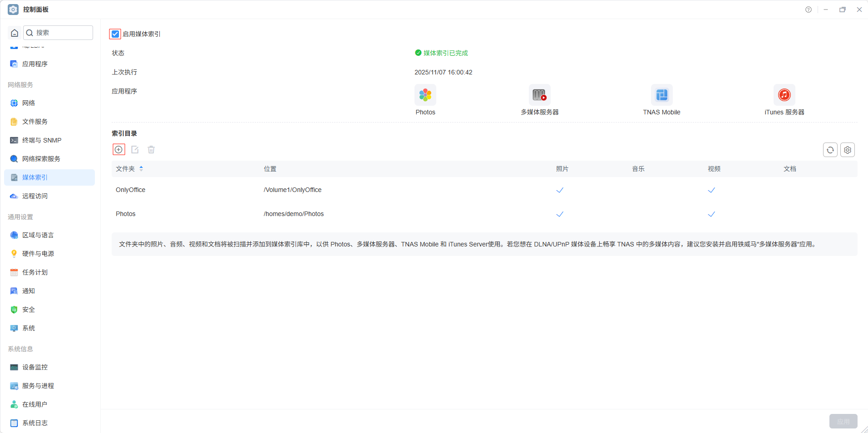Go to 设备监控 in sidebar
Screen dimensions: 868x433
click(49, 367)
